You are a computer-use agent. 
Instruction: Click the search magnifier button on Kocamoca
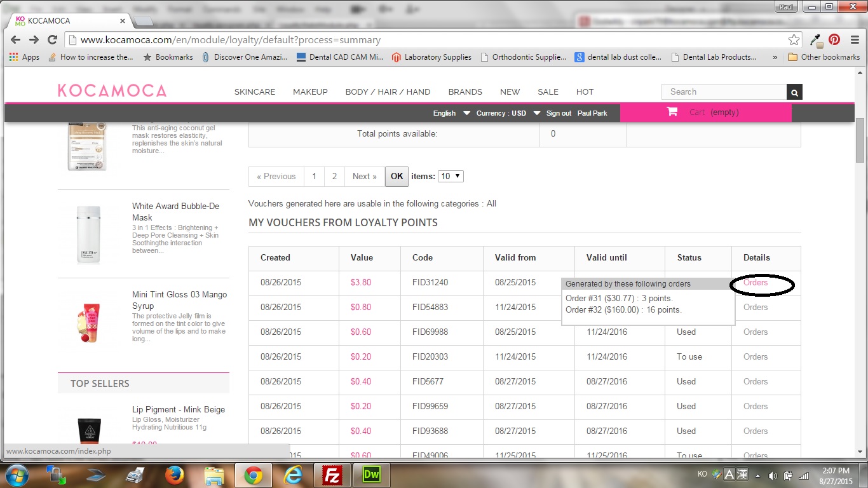[794, 92]
